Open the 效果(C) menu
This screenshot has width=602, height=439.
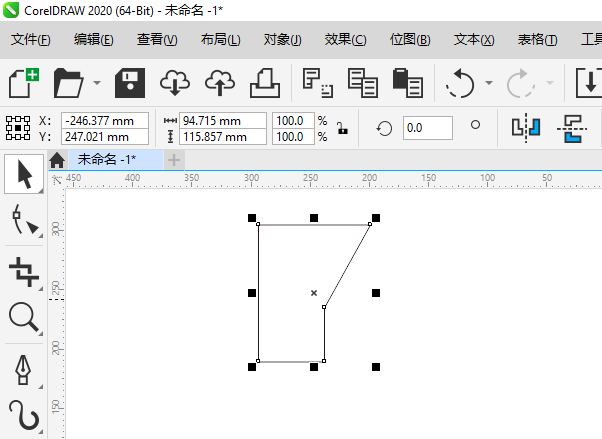tap(346, 40)
